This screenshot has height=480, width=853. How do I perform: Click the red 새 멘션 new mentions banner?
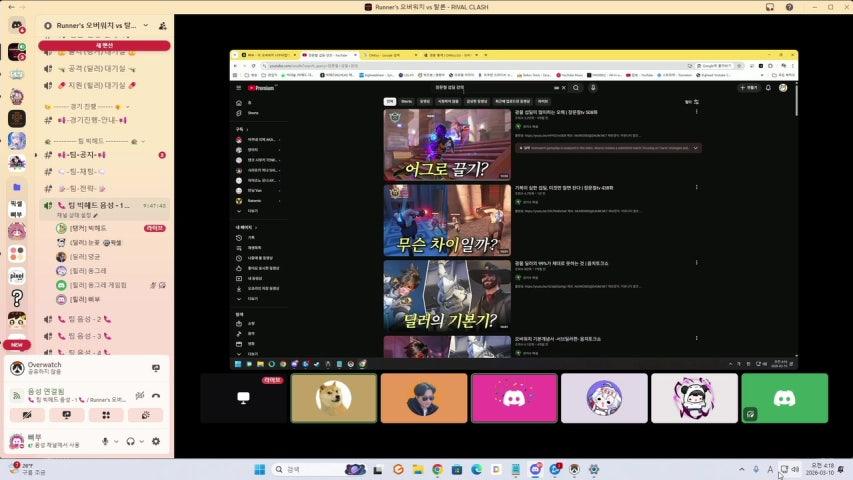pyautogui.click(x=104, y=45)
